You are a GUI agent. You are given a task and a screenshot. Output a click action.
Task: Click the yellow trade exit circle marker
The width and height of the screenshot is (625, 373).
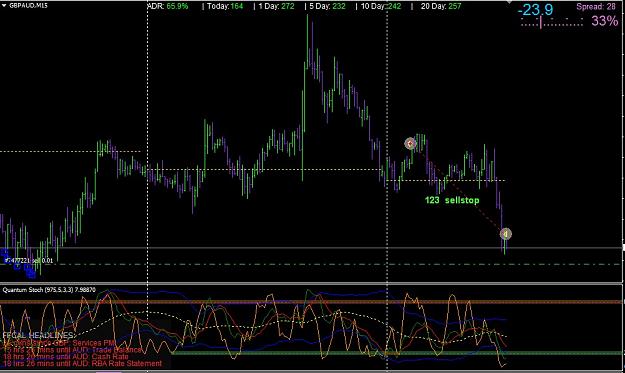coord(505,234)
